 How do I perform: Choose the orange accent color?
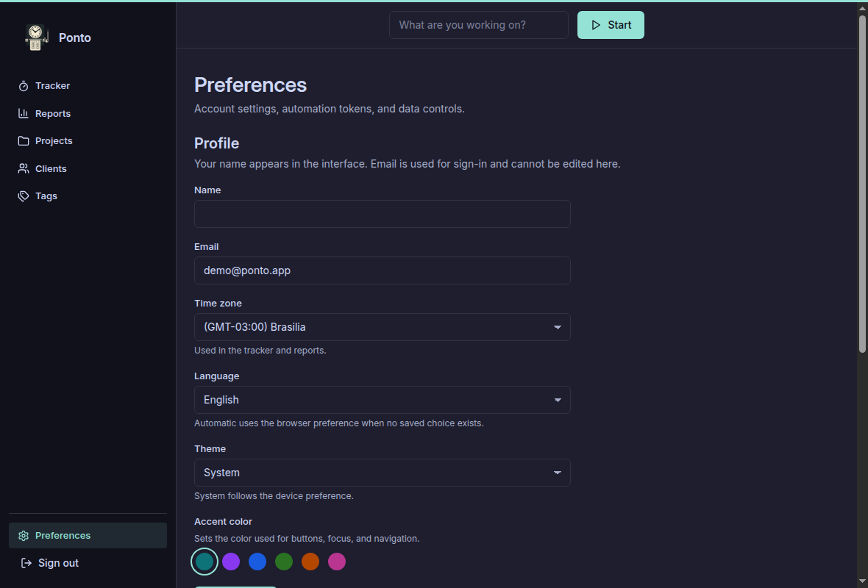pyautogui.click(x=310, y=562)
